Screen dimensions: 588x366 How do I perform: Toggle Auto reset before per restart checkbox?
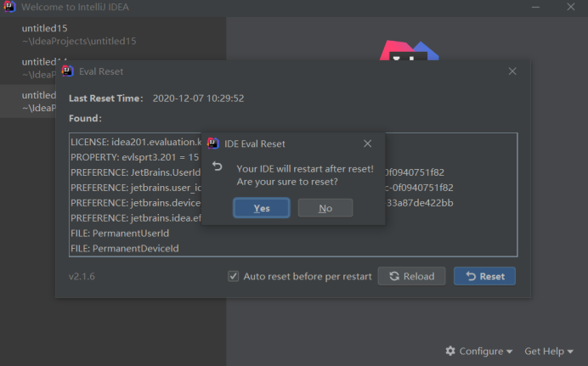pyautogui.click(x=234, y=276)
